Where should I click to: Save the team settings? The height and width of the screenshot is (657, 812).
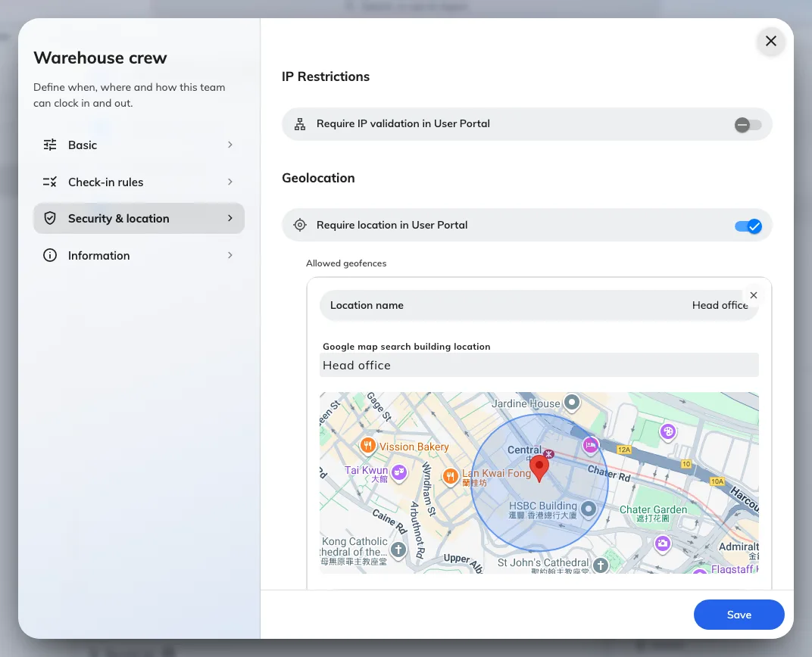[x=739, y=615]
